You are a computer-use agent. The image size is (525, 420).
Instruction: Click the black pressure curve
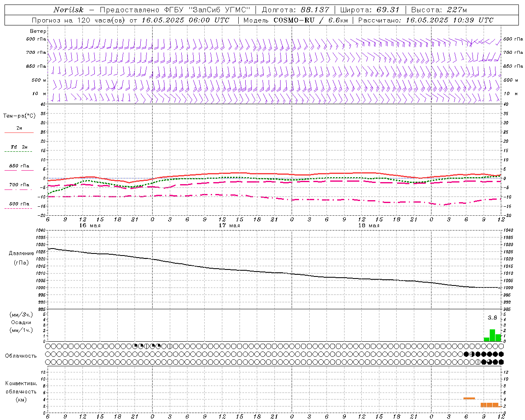pos(274,272)
